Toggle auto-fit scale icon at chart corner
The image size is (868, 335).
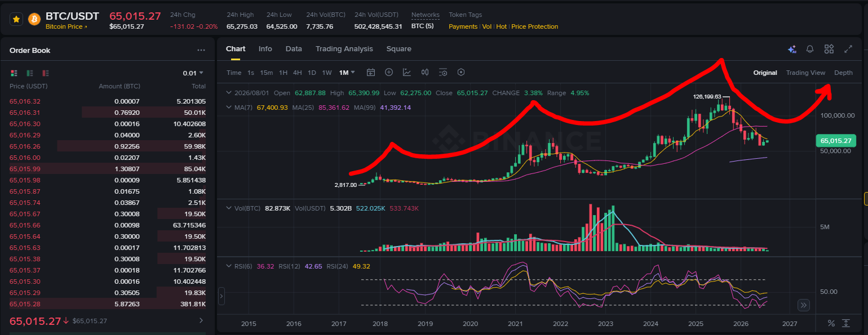[x=846, y=323]
